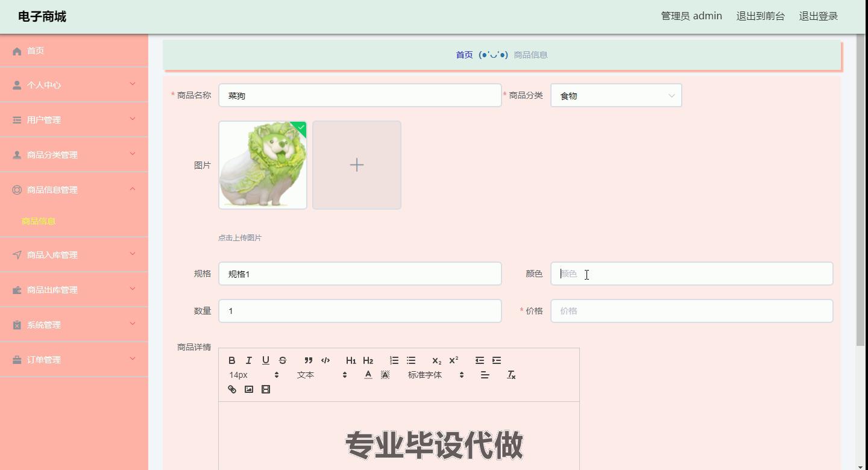Focus the 规格 input field
The image size is (868, 470).
[360, 274]
